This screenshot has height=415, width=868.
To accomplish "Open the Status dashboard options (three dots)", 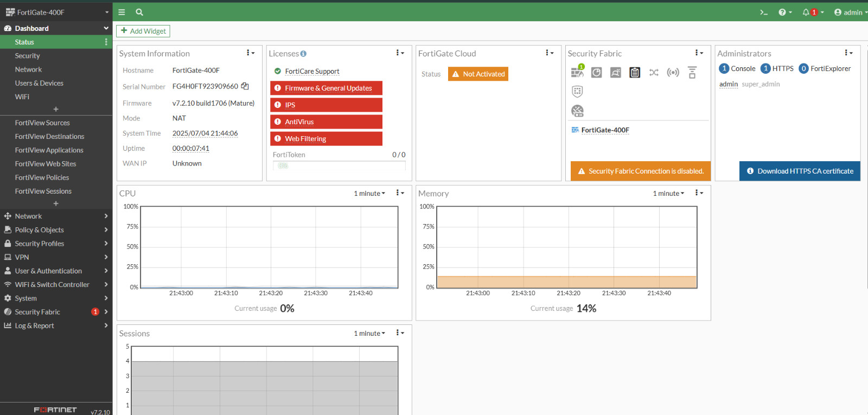I will tap(106, 42).
